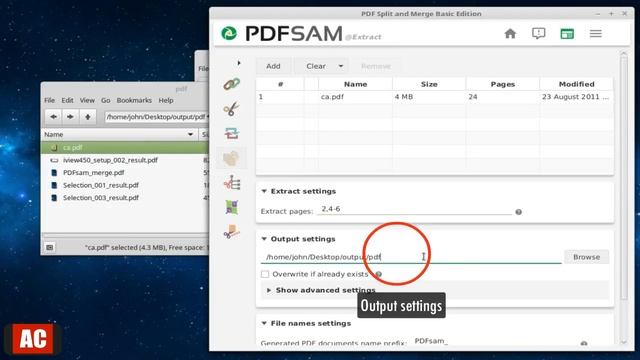Go back in the file manager
The image size is (640, 360).
pos(53,117)
